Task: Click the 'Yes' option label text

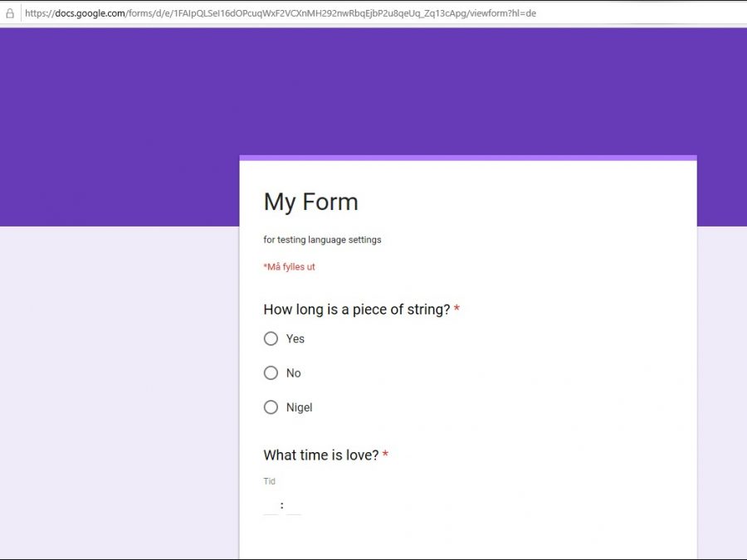Action: pyautogui.click(x=295, y=338)
